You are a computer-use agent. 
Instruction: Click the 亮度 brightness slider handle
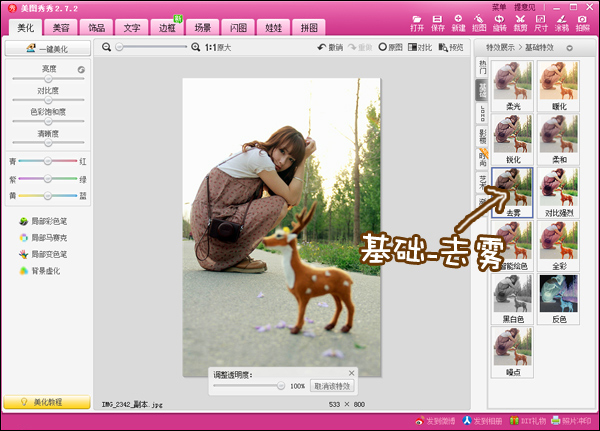click(48, 79)
